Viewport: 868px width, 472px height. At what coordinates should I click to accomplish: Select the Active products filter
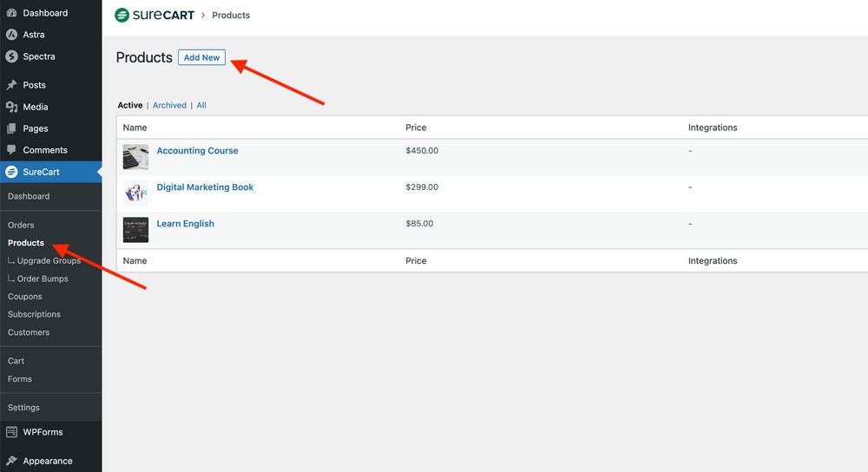point(130,105)
